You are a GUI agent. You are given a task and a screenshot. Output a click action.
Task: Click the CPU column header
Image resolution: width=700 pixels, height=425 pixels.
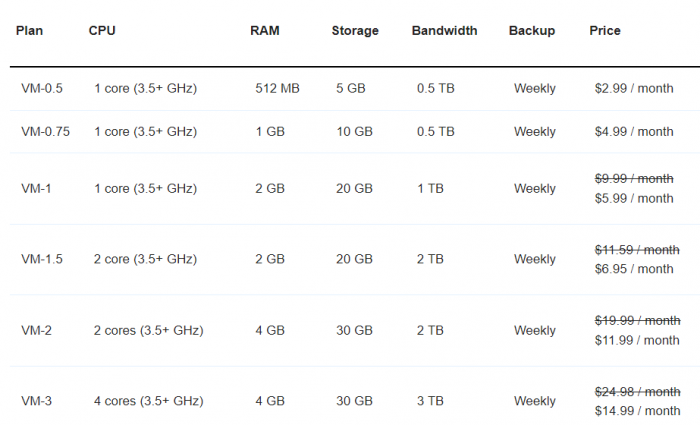pos(102,31)
